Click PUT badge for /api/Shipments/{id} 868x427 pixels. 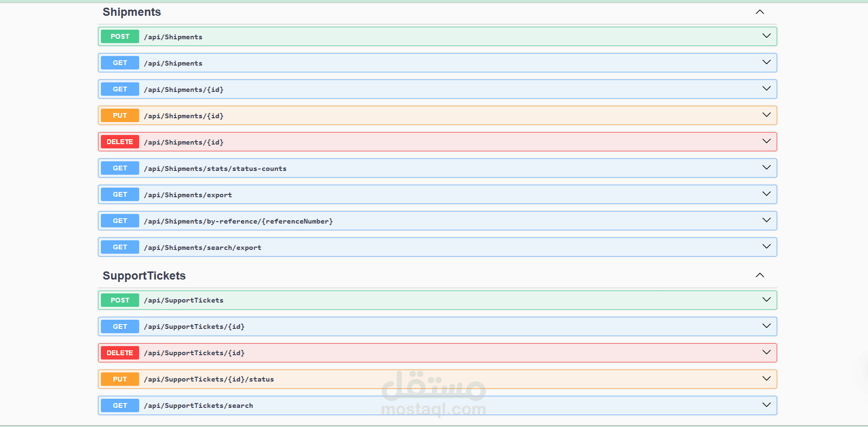120,115
